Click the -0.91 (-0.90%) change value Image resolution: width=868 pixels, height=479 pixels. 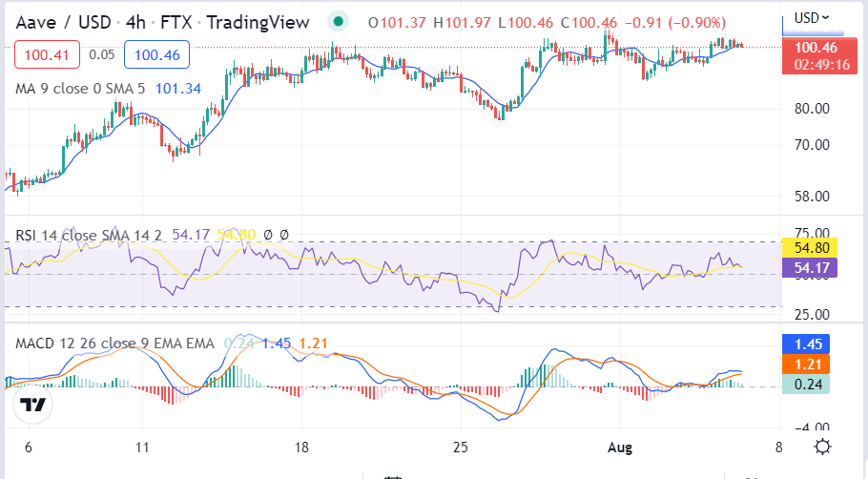pos(674,23)
